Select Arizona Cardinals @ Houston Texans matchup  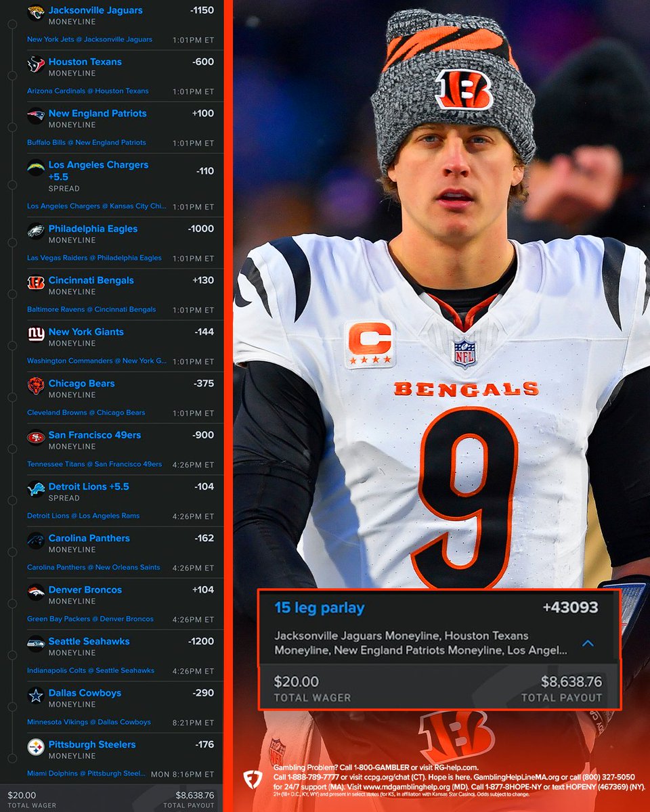click(88, 91)
